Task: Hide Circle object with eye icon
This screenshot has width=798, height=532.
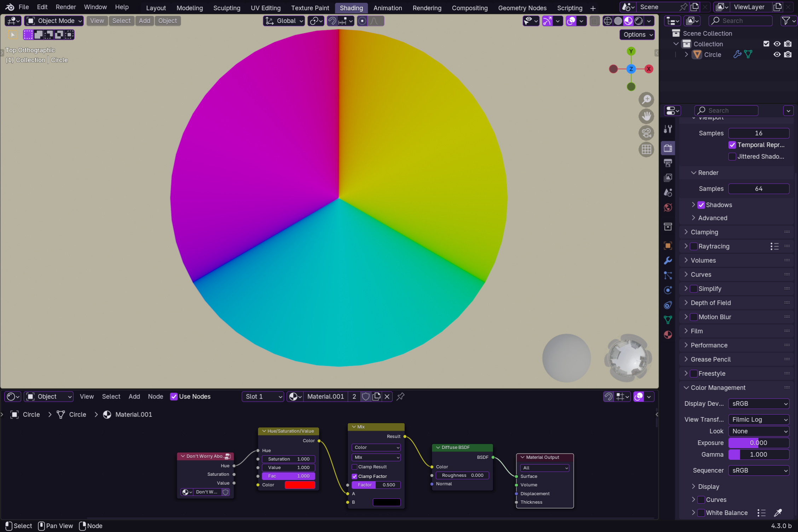Action: pos(777,54)
